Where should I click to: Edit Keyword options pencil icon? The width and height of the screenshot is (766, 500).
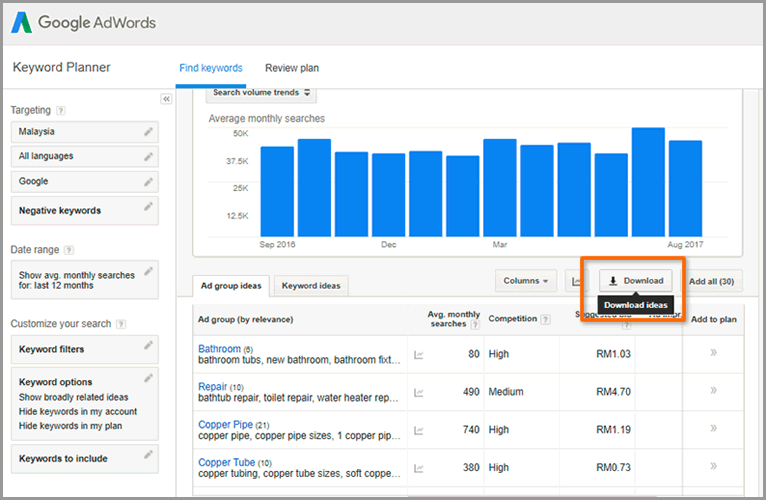pyautogui.click(x=149, y=378)
